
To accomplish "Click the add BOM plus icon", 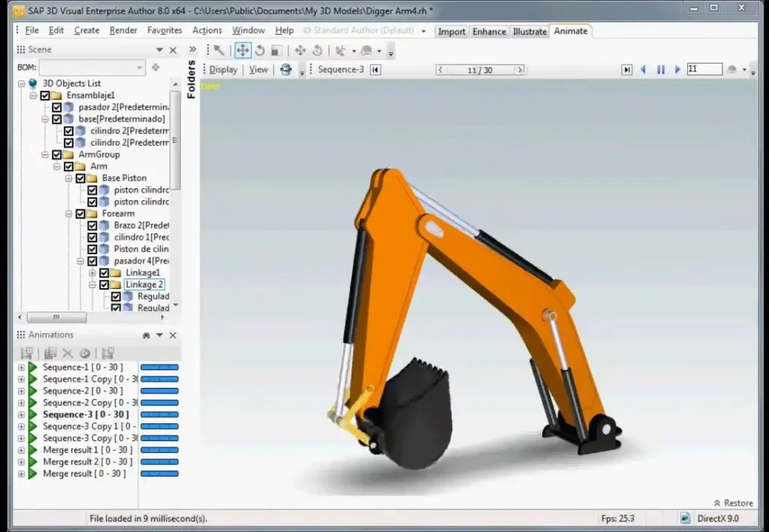I will click(x=155, y=67).
